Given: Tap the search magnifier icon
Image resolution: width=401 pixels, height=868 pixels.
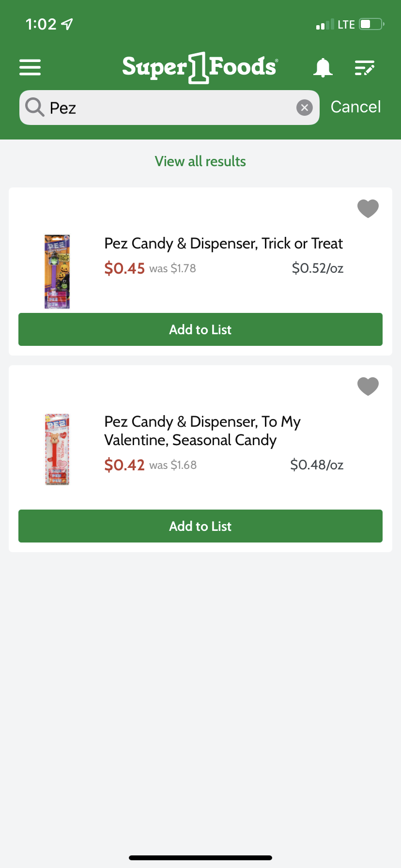Looking at the screenshot, I should (x=34, y=107).
